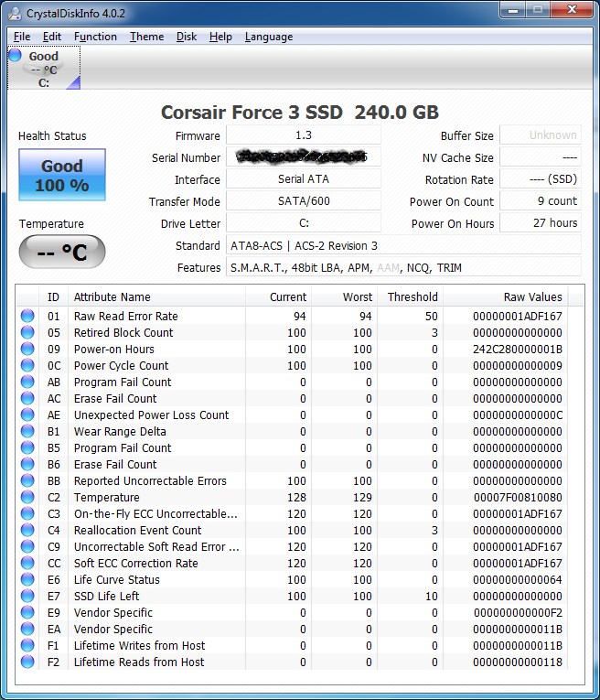
Task: Click status orb for Raw Read Error Rate
Action: coord(27,316)
